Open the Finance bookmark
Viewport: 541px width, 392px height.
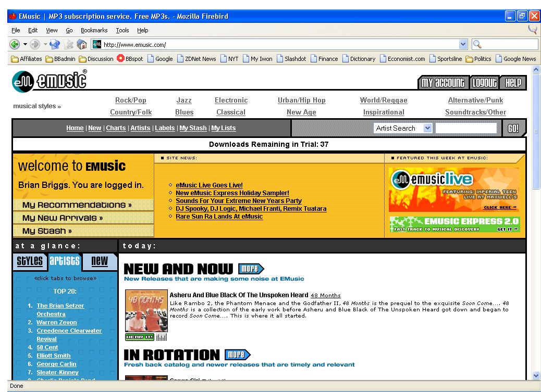(324, 59)
